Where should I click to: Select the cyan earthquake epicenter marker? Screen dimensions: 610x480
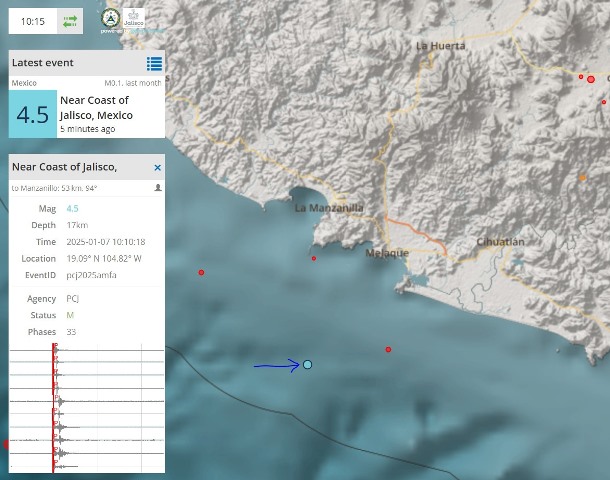pos(307,365)
